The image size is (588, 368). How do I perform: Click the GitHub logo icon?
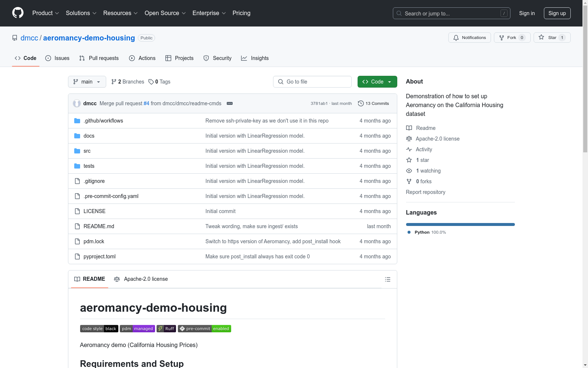click(18, 13)
